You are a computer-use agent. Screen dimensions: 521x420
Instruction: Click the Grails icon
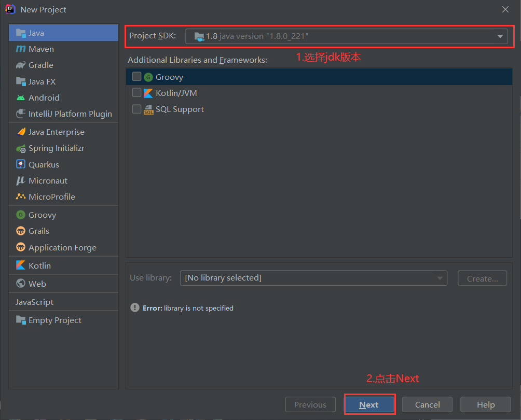coord(21,231)
